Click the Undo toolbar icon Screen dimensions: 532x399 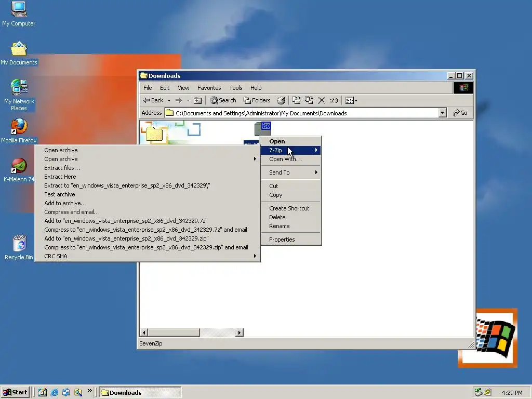pyautogui.click(x=334, y=100)
